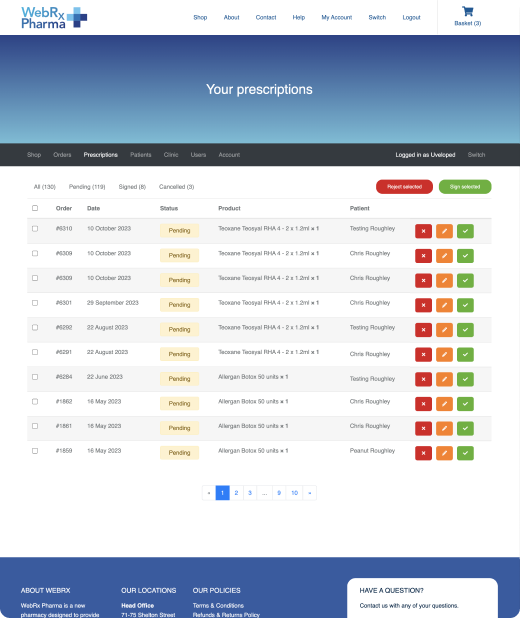
Task: Open Terms & Conditions footer link
Action: 218,605
